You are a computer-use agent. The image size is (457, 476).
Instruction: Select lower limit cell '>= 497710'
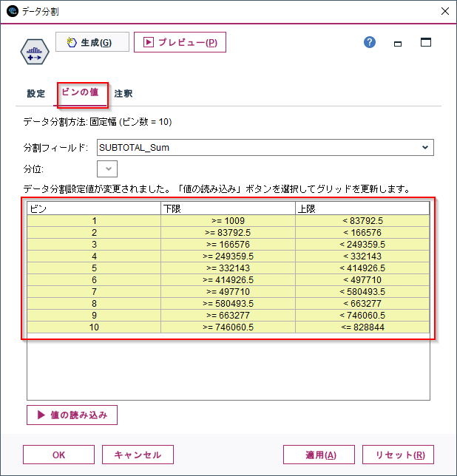coord(228,292)
